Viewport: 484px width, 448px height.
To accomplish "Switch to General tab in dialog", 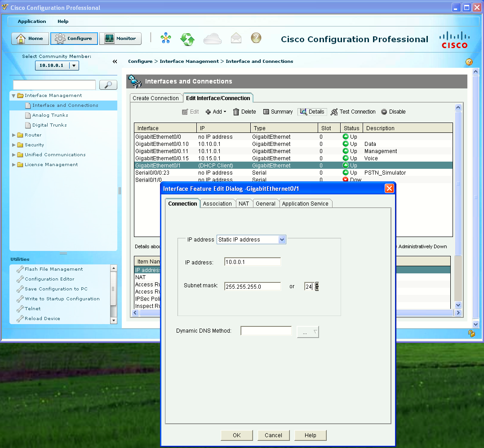I will point(266,203).
